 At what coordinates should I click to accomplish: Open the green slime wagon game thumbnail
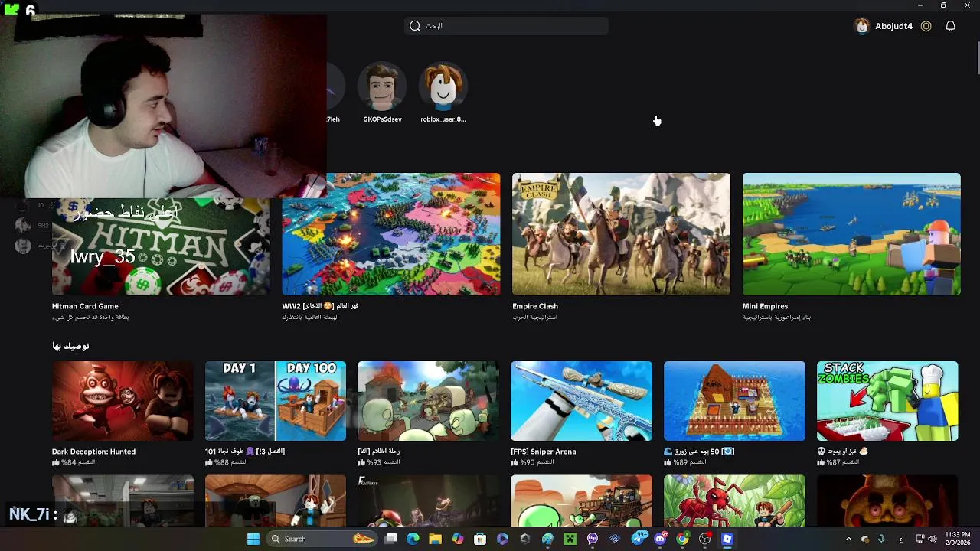(x=581, y=500)
